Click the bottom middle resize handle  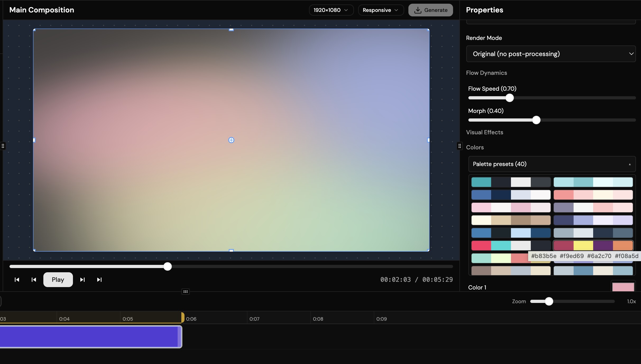pyautogui.click(x=231, y=250)
